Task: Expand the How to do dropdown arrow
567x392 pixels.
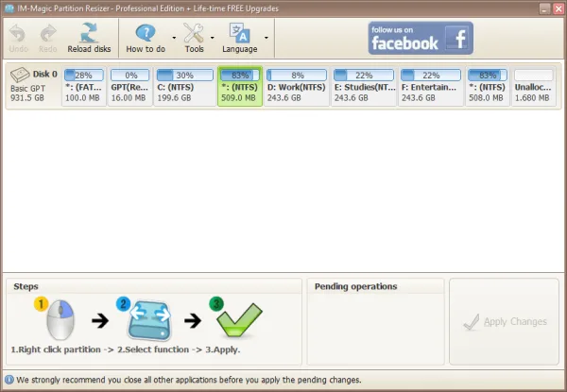Action: pyautogui.click(x=174, y=38)
